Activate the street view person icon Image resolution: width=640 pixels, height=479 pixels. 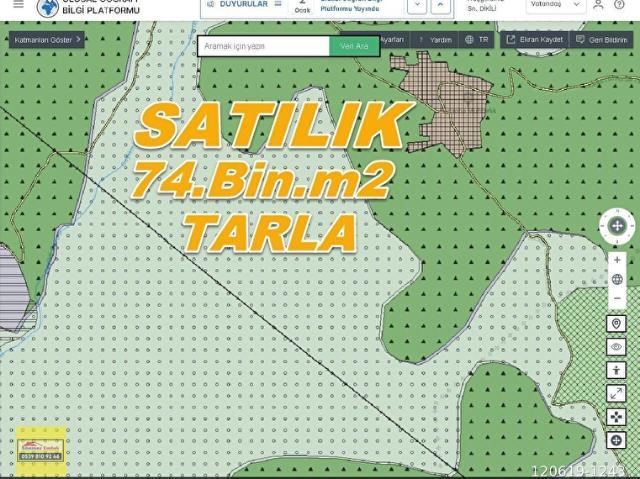coord(616,370)
